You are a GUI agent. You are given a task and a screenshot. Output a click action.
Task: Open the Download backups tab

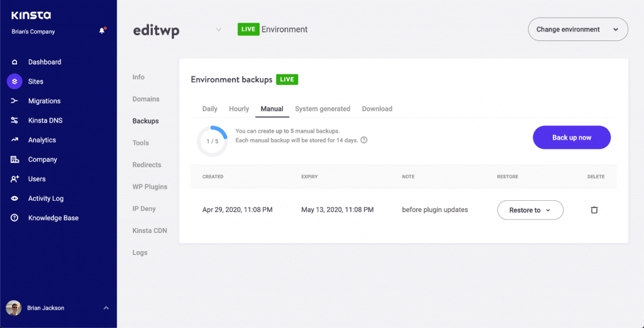(x=377, y=109)
